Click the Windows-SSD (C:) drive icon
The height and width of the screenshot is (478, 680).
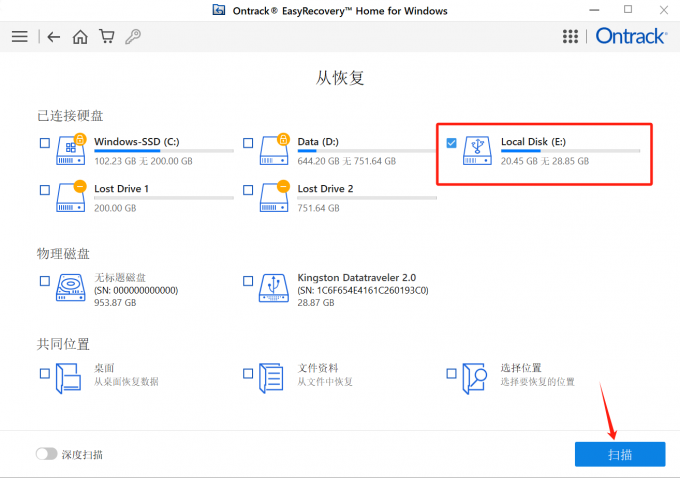(71, 150)
